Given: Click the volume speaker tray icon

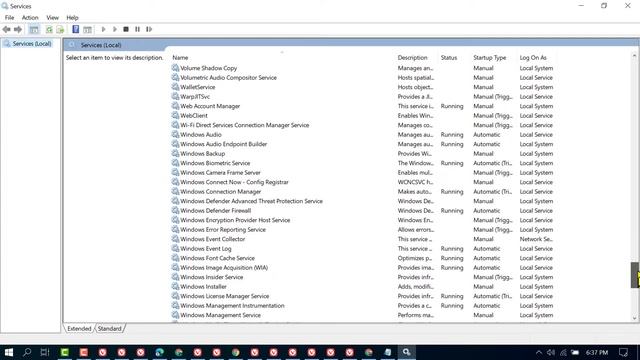Looking at the screenshot, I should click(x=551, y=352).
